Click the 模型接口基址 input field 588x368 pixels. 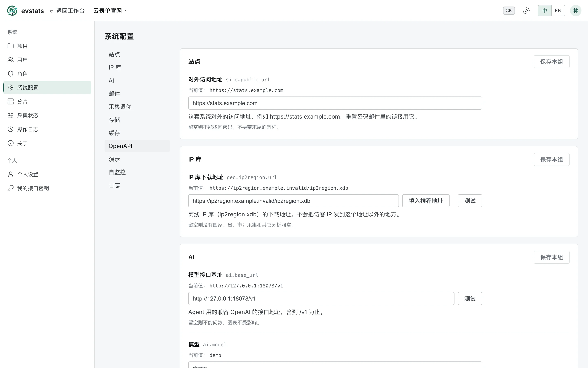321,298
